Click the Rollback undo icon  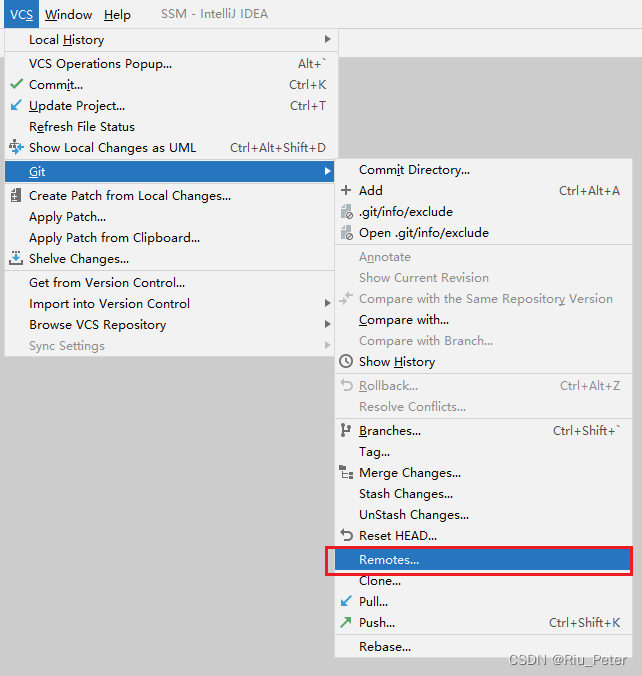click(346, 385)
